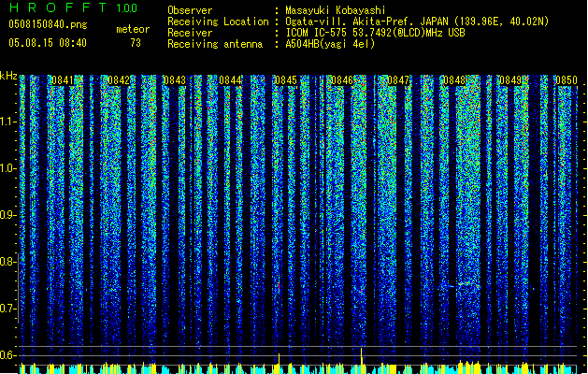
Task: Click the A504HB(yagi 4el) antenna text
Action: pyautogui.click(x=330, y=44)
